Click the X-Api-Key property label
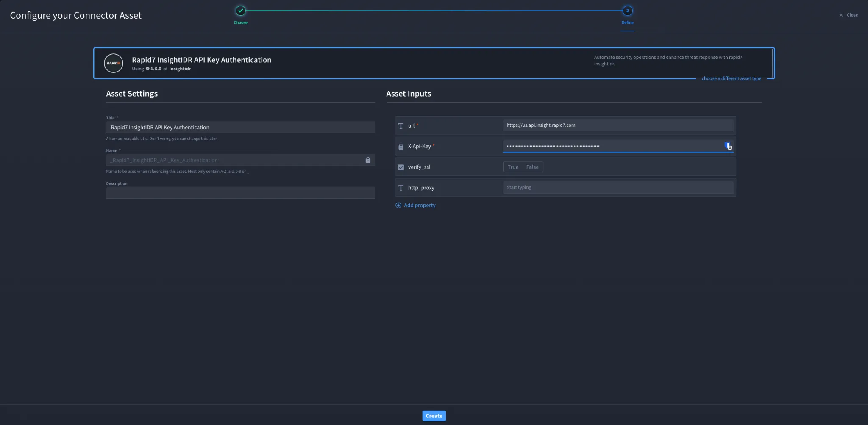Viewport: 868px width, 425px height. click(x=419, y=146)
